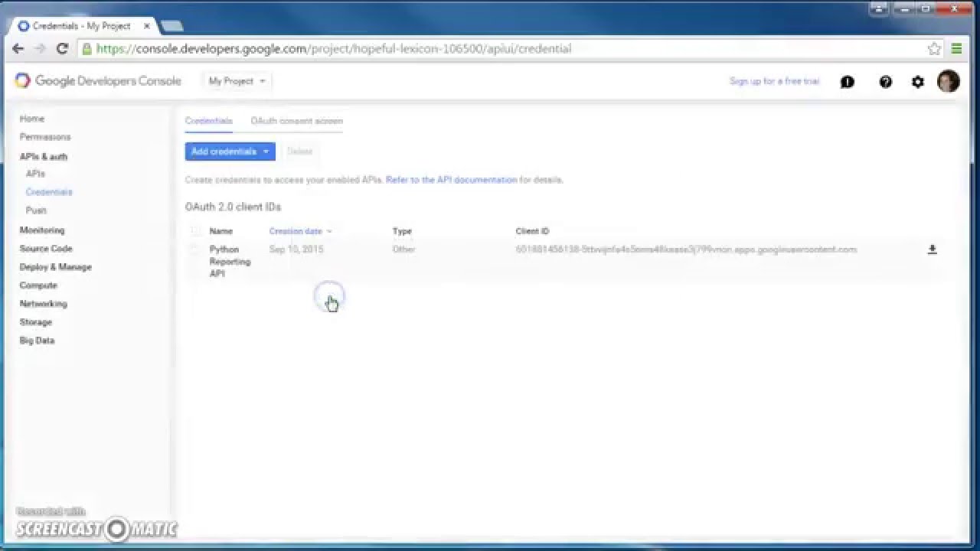Switch to the Credentials tab
This screenshot has height=551, width=980.
(208, 121)
